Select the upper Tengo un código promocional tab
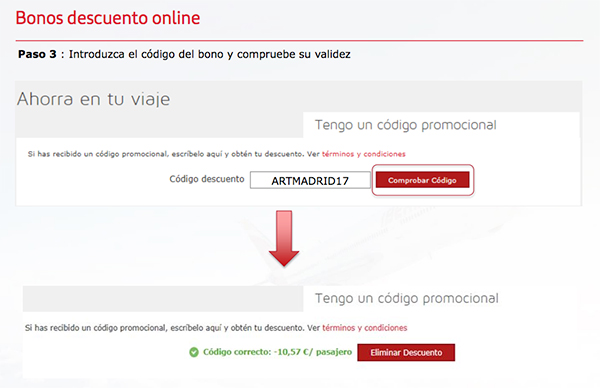 coord(442,125)
